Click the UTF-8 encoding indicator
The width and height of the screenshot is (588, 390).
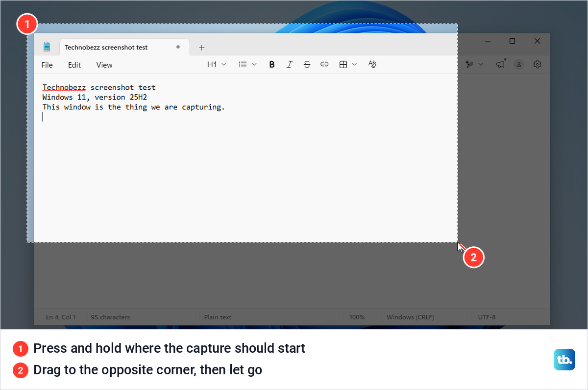[x=487, y=317]
